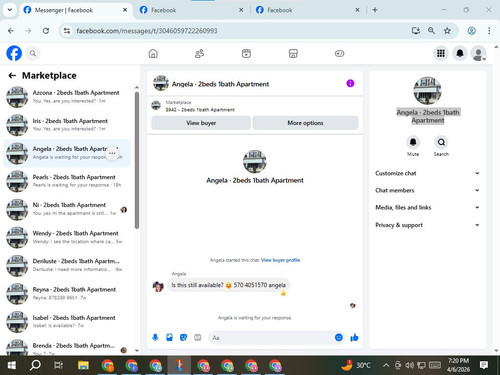Image resolution: width=500 pixels, height=375 pixels.
Task: Open the Windows notification center
Action: (x=484, y=365)
